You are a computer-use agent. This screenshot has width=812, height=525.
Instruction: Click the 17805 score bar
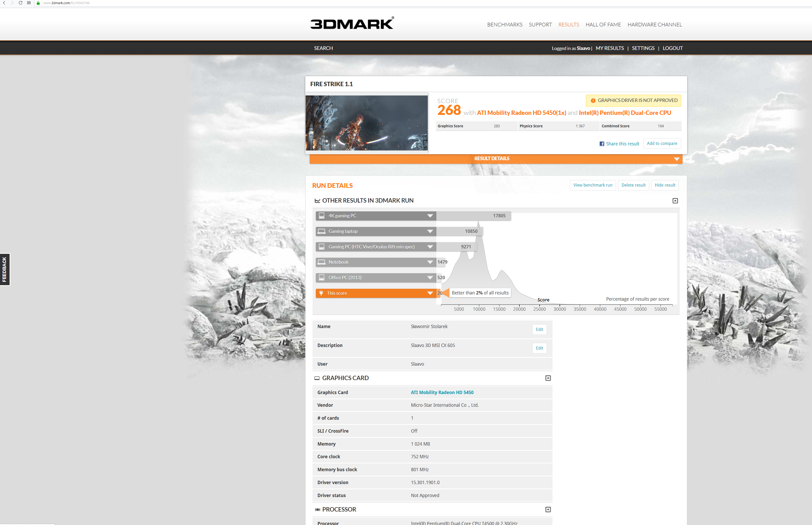[474, 216]
